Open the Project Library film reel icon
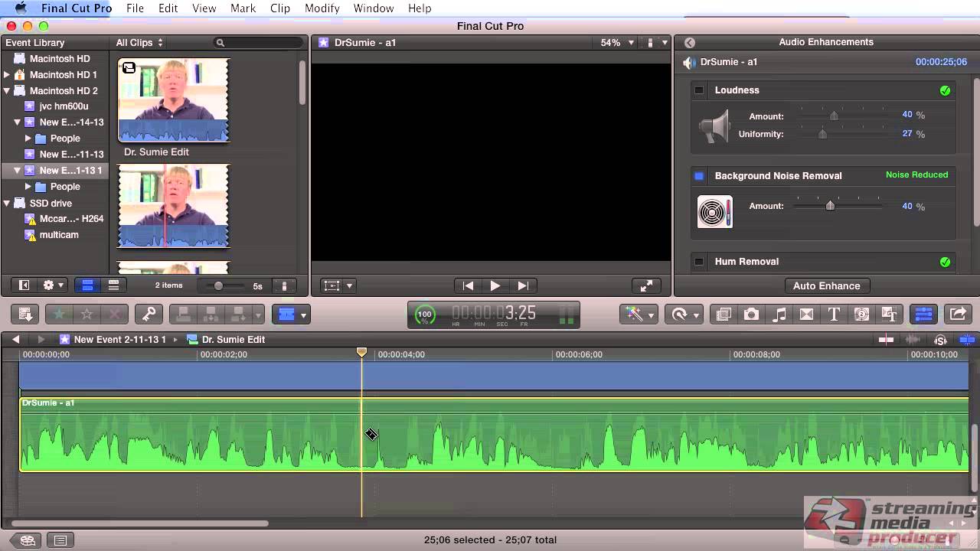The width and height of the screenshot is (980, 551). tap(27, 540)
